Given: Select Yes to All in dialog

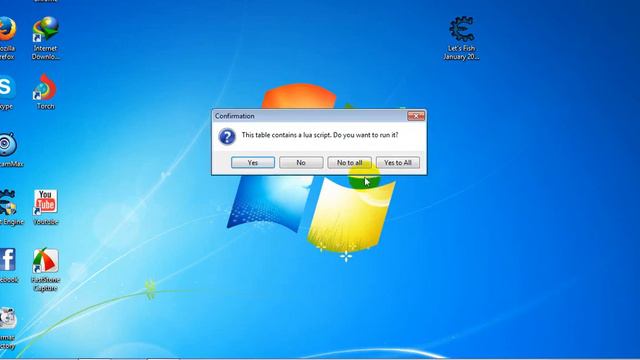Looking at the screenshot, I should click(398, 162).
